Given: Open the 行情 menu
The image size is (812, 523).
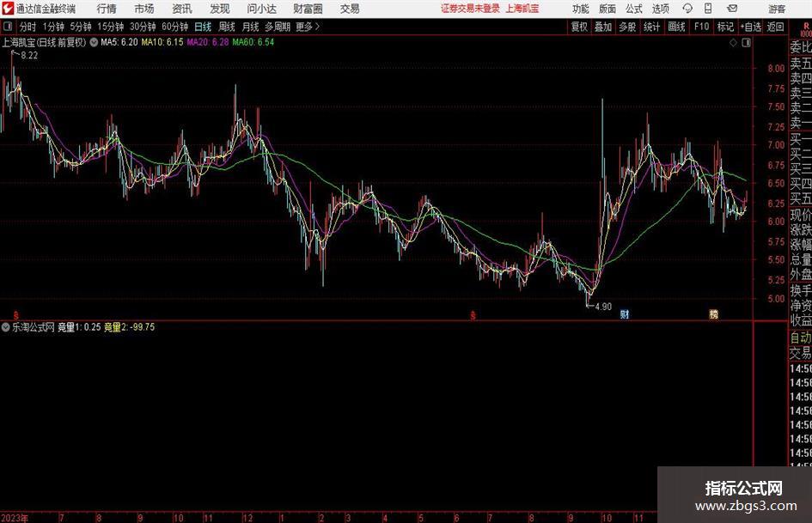Looking at the screenshot, I should (107, 9).
